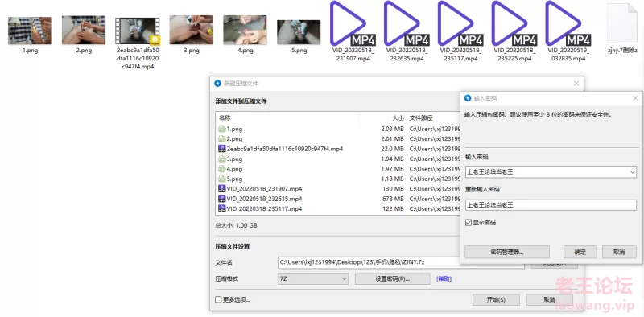644x317 pixels.
Task: Select the 2eabc9a1dfa50 video thumbnail in the folder
Action: [x=137, y=31]
